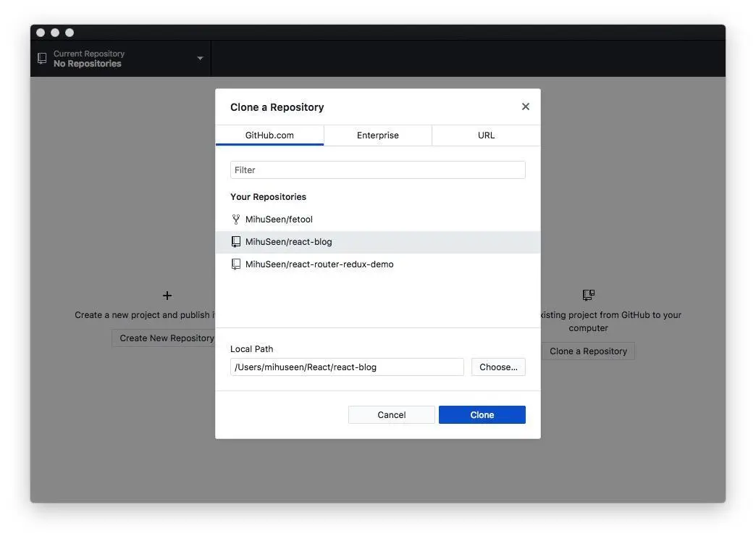Click the repo icon beside MihuSeen/react-blog
The height and width of the screenshot is (539, 756).
click(x=236, y=242)
